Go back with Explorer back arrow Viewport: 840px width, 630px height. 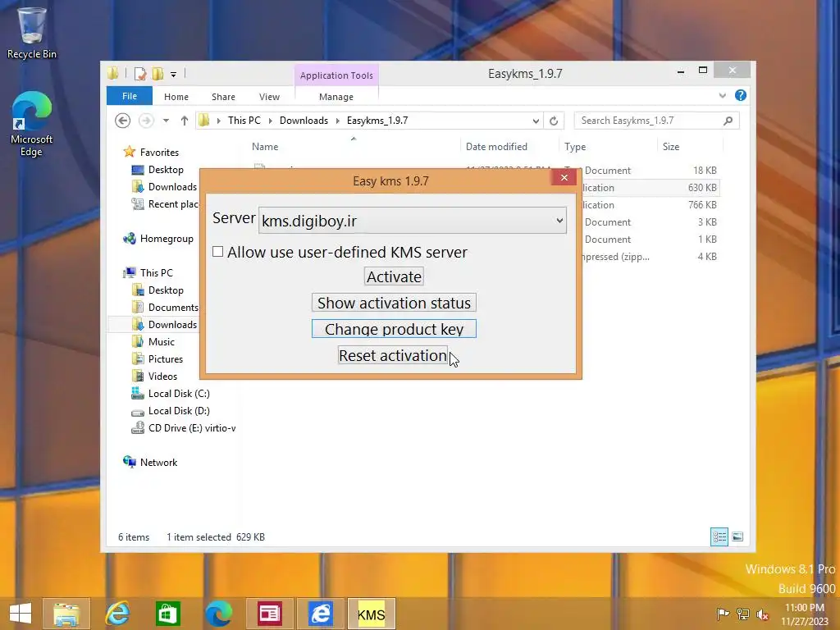pos(123,121)
